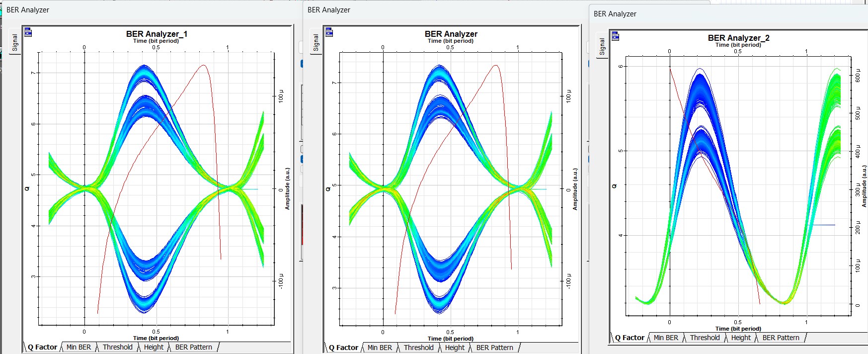Open BER Pattern tab in middle BER Analyzer
The width and height of the screenshot is (868, 354).
click(x=494, y=348)
